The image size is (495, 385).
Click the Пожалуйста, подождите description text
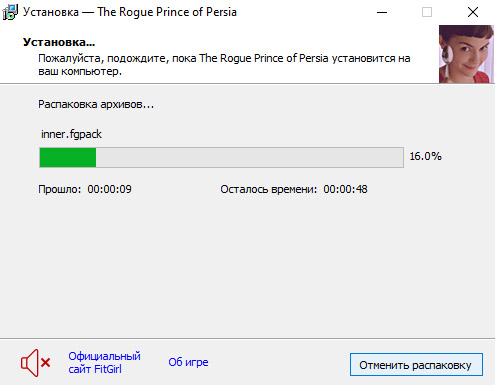[x=224, y=65]
